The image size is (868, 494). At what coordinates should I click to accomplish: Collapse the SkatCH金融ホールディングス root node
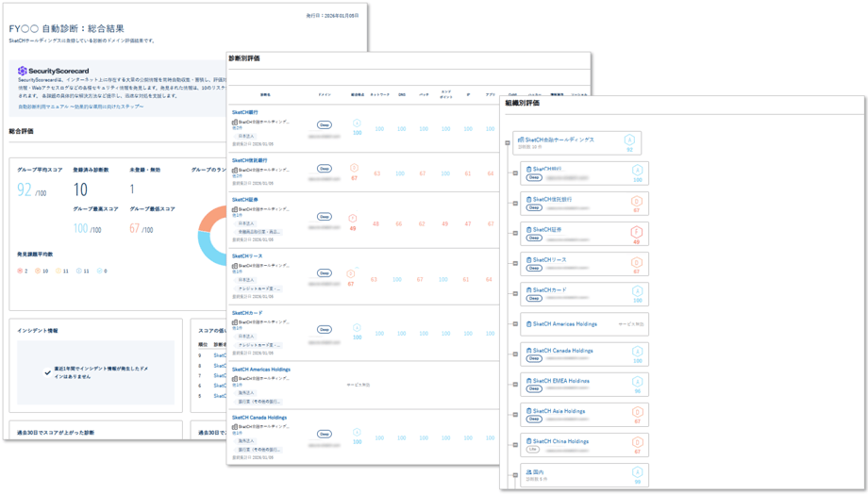tap(508, 143)
